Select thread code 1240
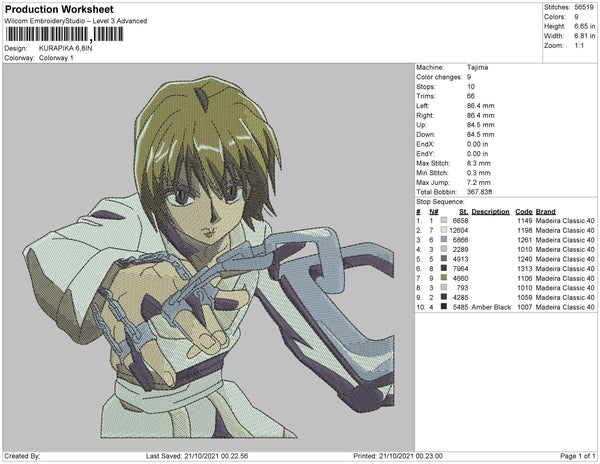The image size is (600, 464). [525, 259]
